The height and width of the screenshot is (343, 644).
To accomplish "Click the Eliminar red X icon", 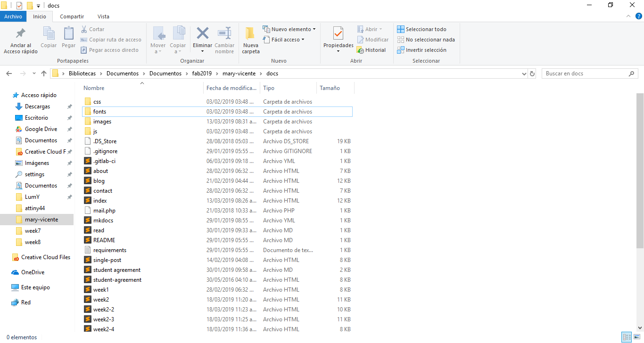I will pyautogui.click(x=203, y=33).
